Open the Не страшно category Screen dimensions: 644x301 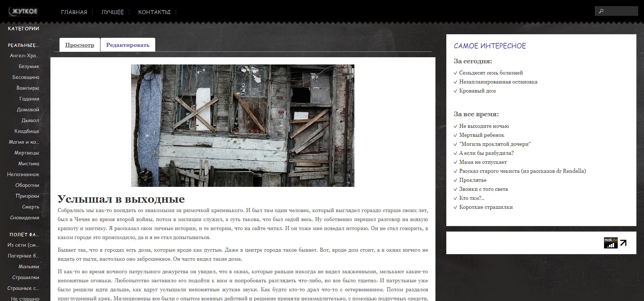[x=25, y=298]
